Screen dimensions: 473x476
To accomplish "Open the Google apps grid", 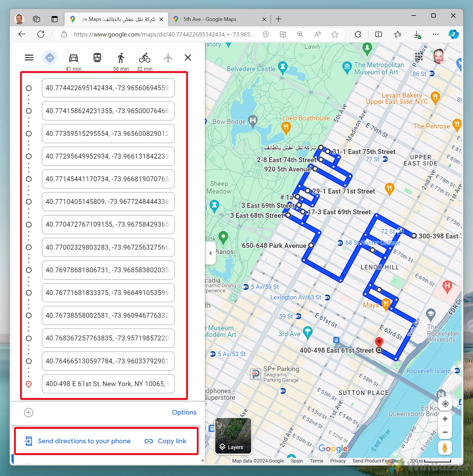I will [x=419, y=57].
